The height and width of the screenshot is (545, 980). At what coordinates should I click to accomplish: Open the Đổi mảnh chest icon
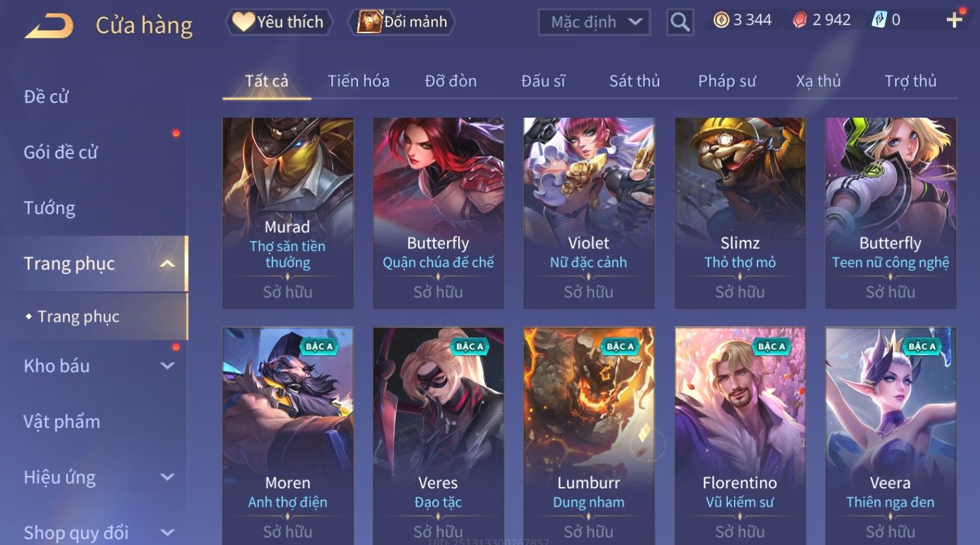pyautogui.click(x=369, y=22)
